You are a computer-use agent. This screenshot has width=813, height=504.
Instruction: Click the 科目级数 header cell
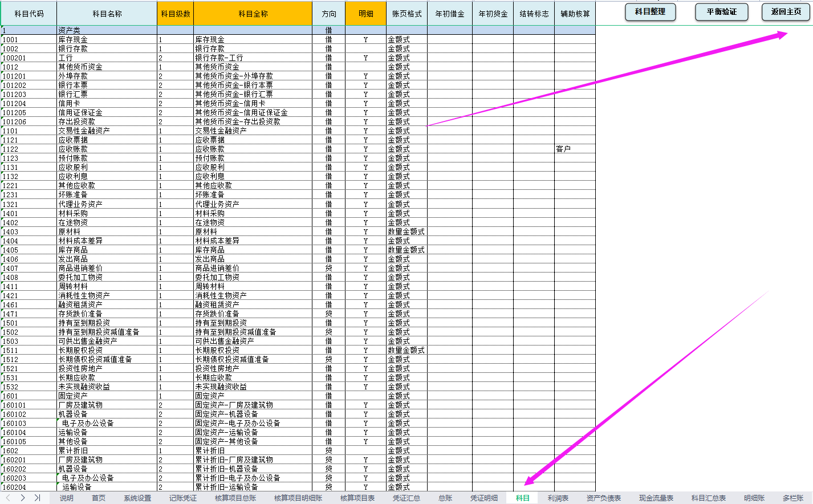point(176,14)
